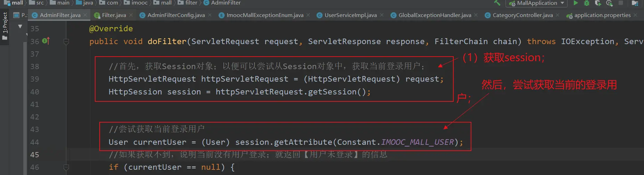This screenshot has height=175, width=644.
Task: Click the 'filter' breadcrumb folder
Action: (191, 3)
